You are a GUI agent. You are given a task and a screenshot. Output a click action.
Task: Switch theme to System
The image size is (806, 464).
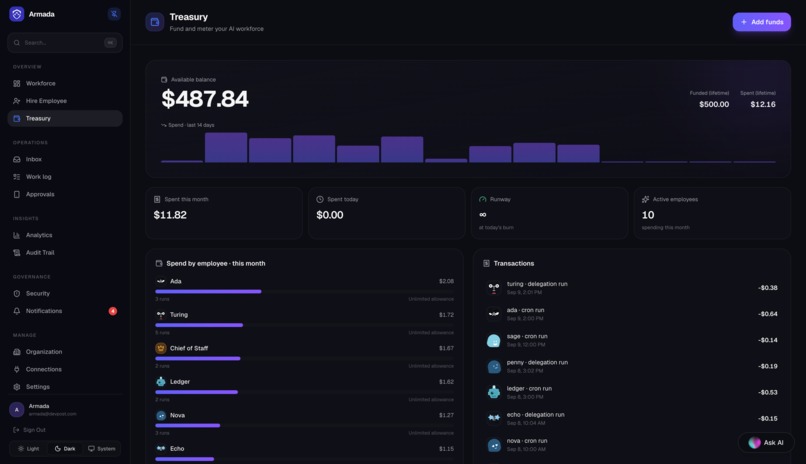[x=101, y=449]
